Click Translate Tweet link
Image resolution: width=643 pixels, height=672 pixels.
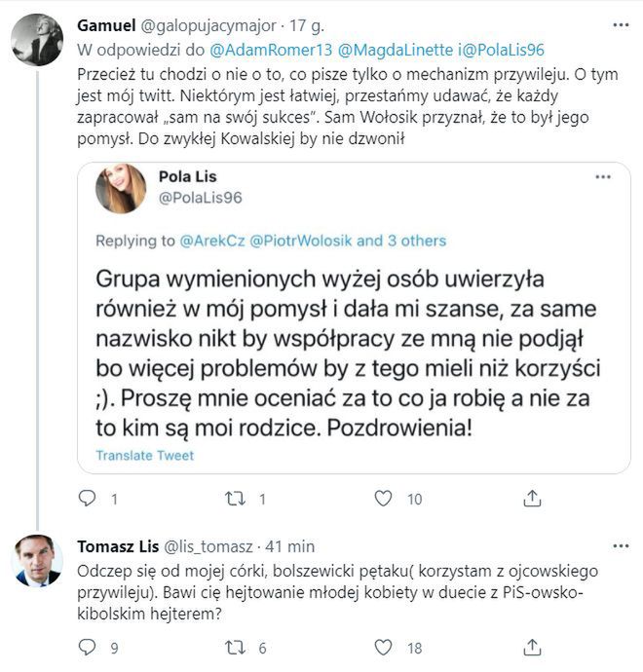(144, 455)
